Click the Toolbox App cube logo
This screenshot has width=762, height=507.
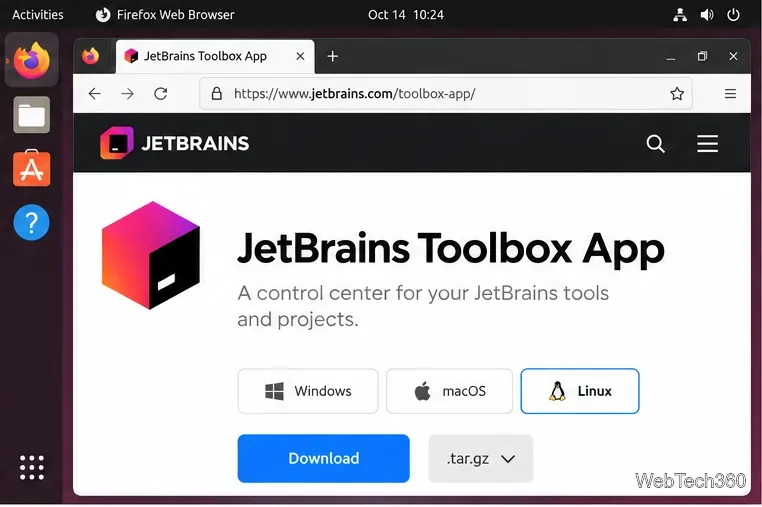(x=151, y=255)
